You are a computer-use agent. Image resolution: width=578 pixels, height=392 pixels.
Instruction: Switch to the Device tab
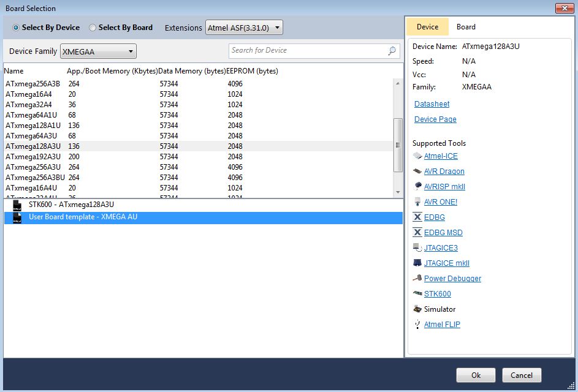(x=427, y=27)
